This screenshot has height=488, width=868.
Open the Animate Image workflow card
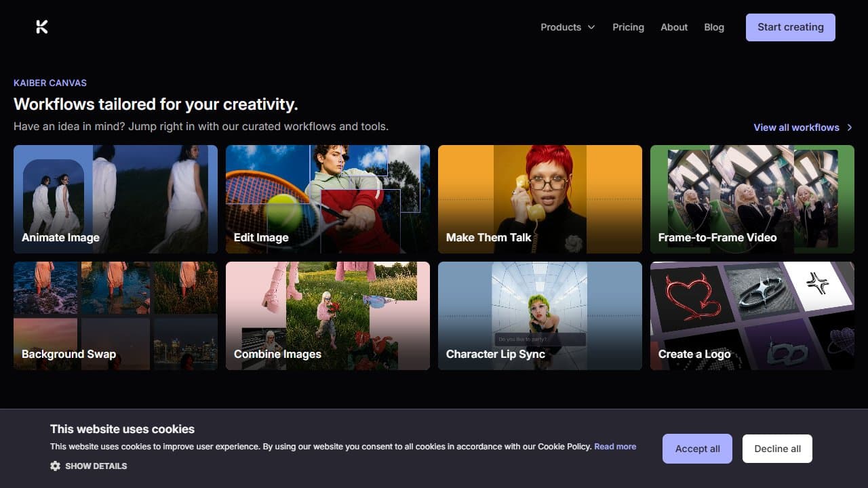point(115,199)
